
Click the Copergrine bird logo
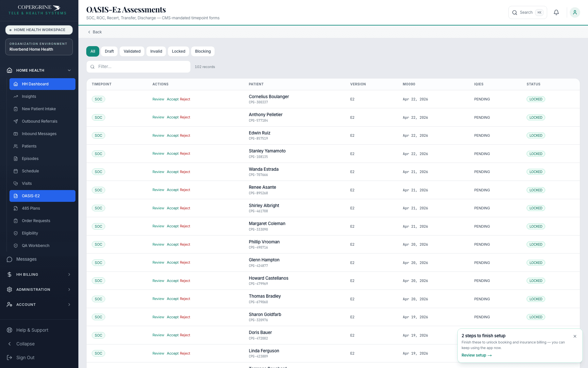click(57, 8)
